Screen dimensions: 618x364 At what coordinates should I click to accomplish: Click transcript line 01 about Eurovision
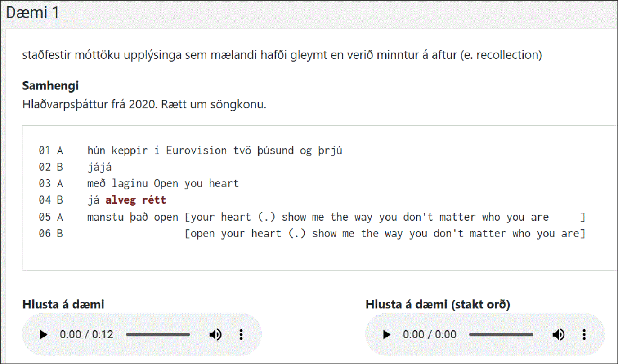(191, 151)
